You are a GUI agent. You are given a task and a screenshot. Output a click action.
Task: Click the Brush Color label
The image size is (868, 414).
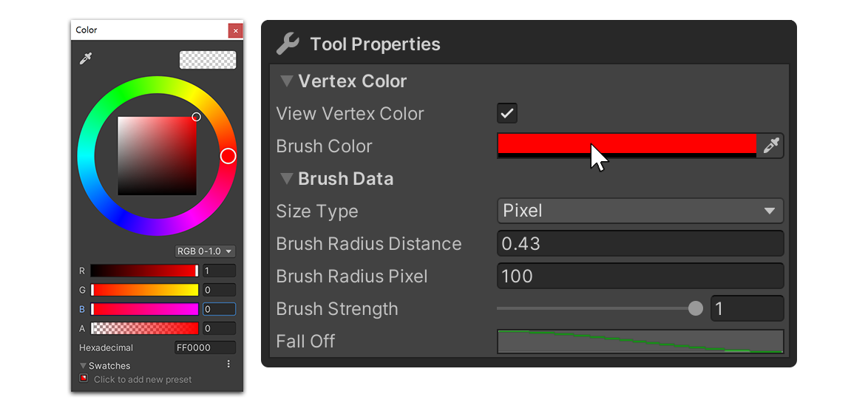tap(325, 146)
